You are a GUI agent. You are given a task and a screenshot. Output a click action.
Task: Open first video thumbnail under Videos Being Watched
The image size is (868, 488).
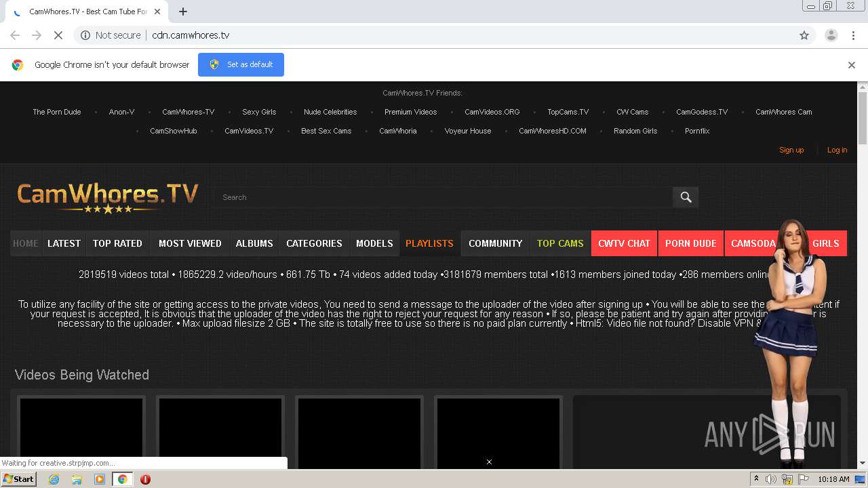pos(81,432)
